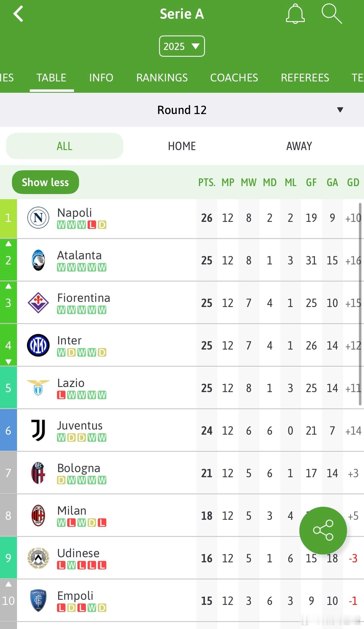
Task: Open the Bologna team row
Action: click(x=113, y=473)
